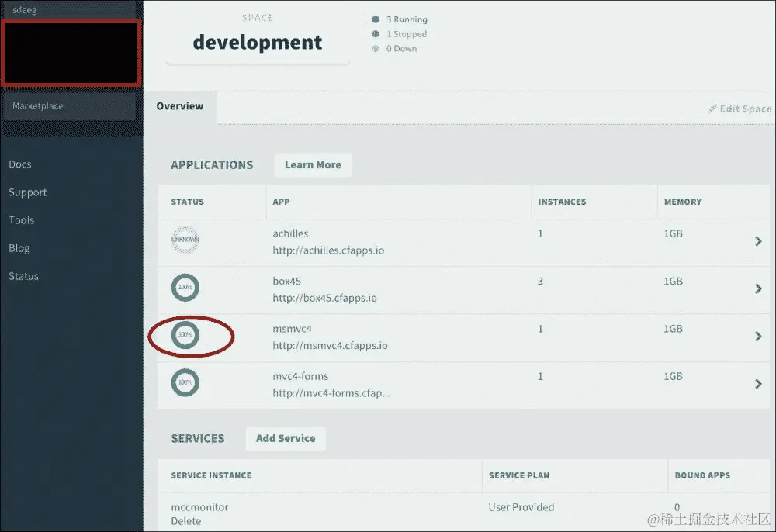The height and width of the screenshot is (532, 776).
Task: Click the SERVICE INSTANCE column header
Action: (211, 475)
